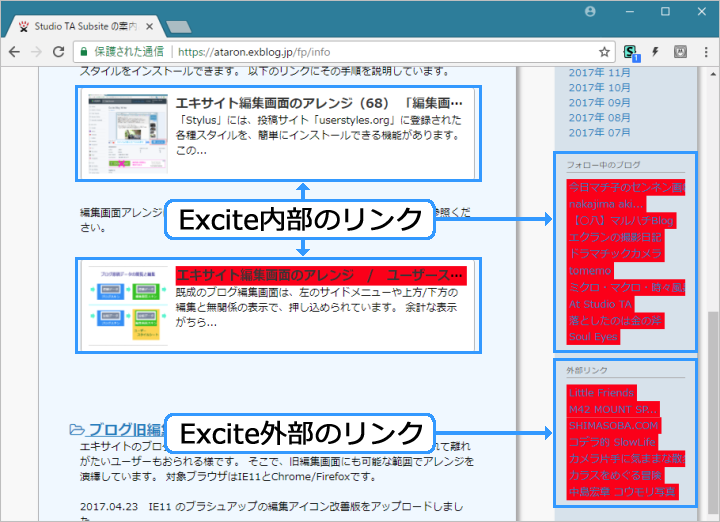Open the マルハチBlog link
The image size is (720, 522).
621,220
